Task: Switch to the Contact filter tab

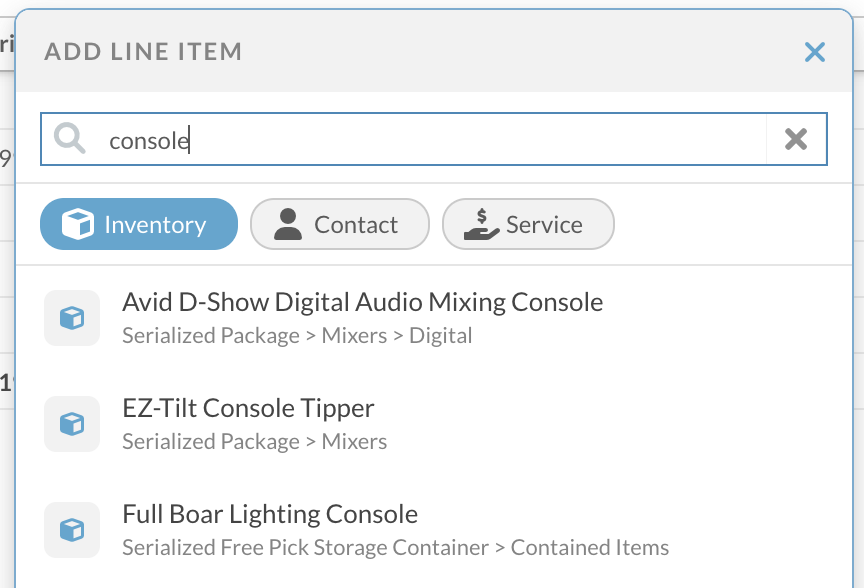Action: 340,224
